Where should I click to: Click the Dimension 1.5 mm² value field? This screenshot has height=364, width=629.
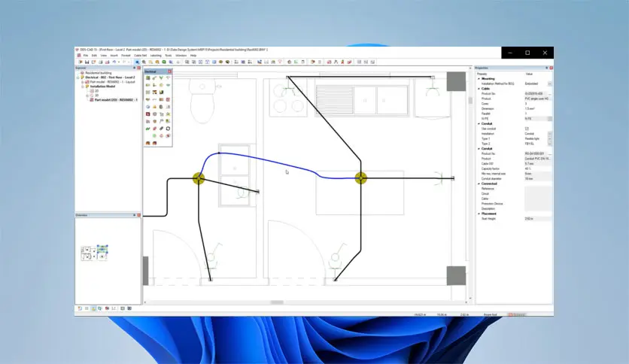(x=538, y=108)
